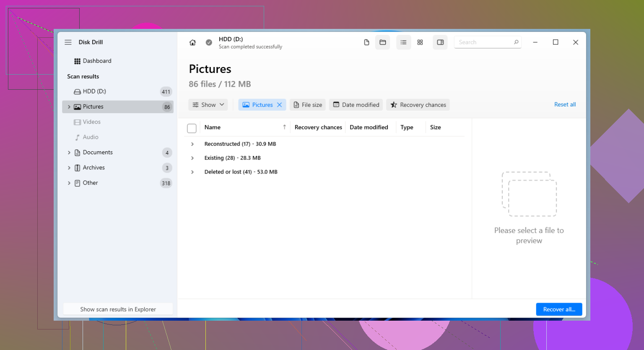Toggle the preview panel icon

(440, 42)
